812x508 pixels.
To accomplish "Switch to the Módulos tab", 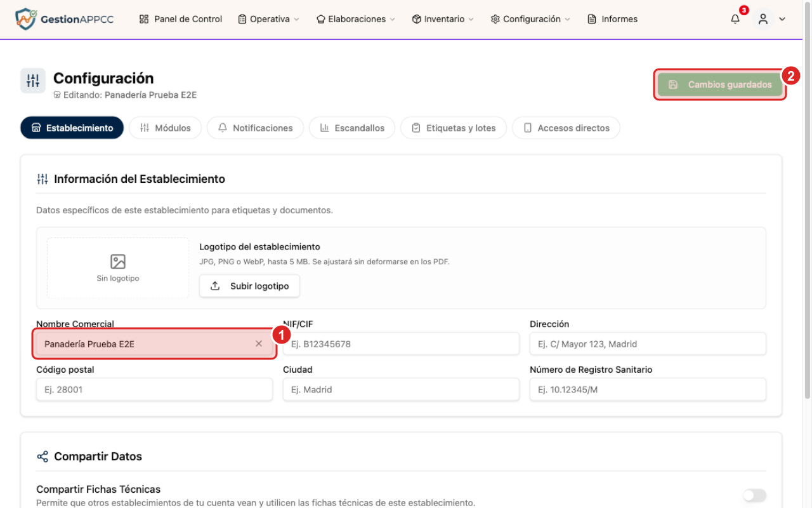I will pos(165,128).
